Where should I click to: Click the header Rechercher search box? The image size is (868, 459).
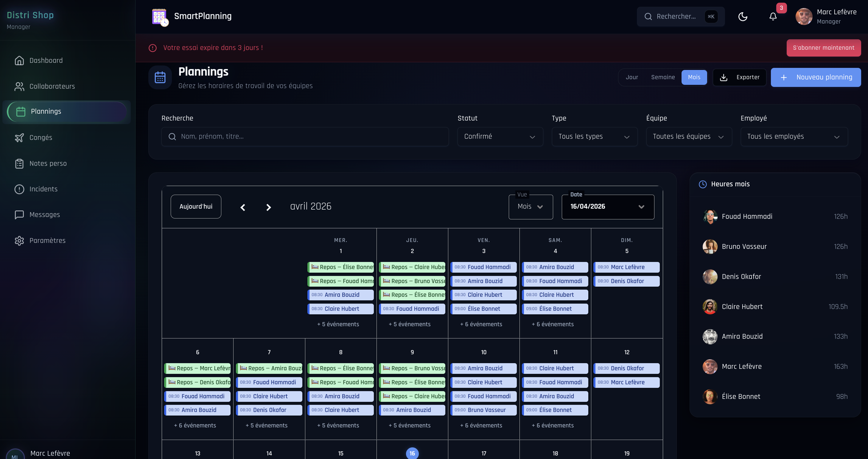(x=681, y=16)
